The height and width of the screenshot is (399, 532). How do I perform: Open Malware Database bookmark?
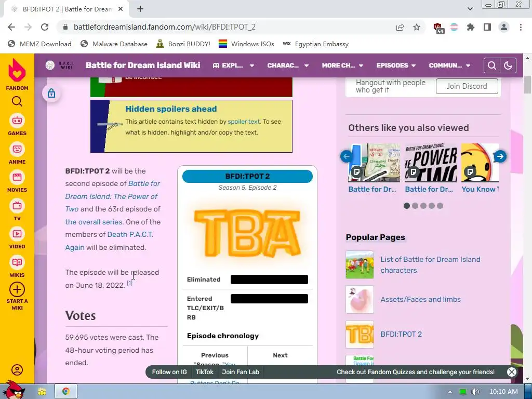pyautogui.click(x=114, y=44)
